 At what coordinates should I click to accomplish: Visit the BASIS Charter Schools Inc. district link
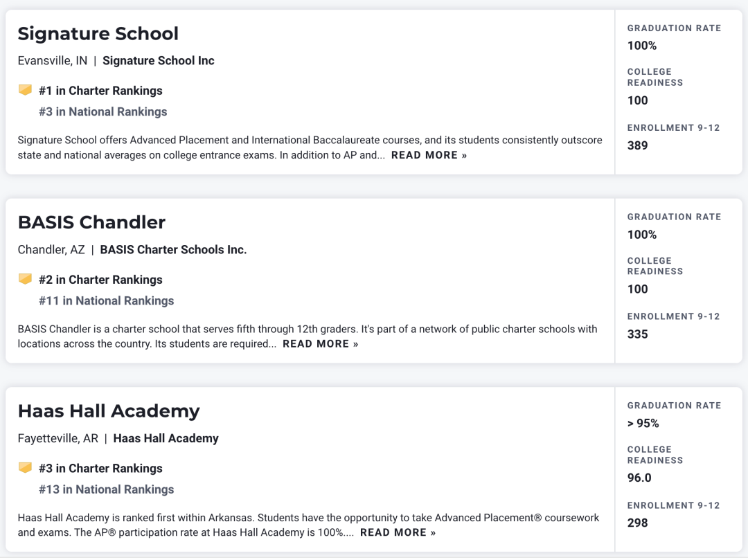173,250
